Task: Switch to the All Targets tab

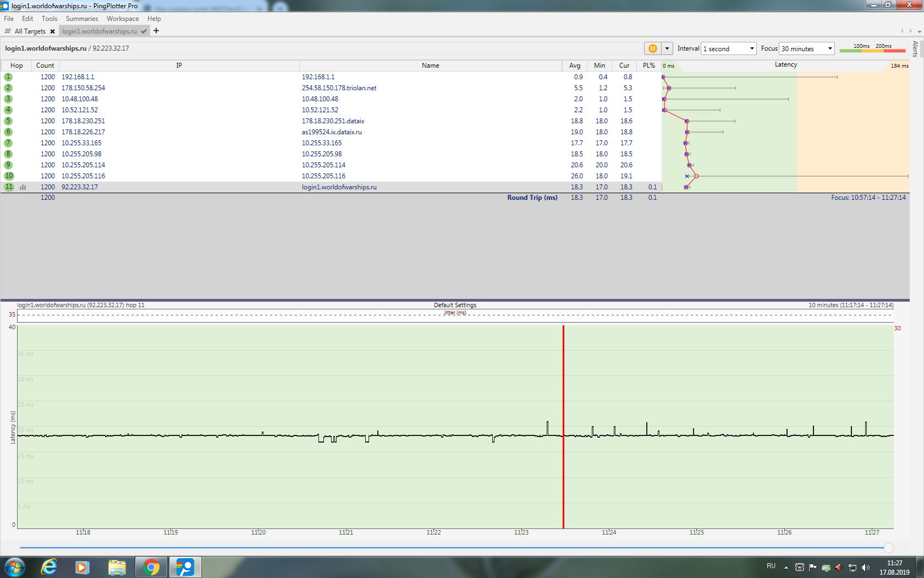Action: tap(30, 31)
